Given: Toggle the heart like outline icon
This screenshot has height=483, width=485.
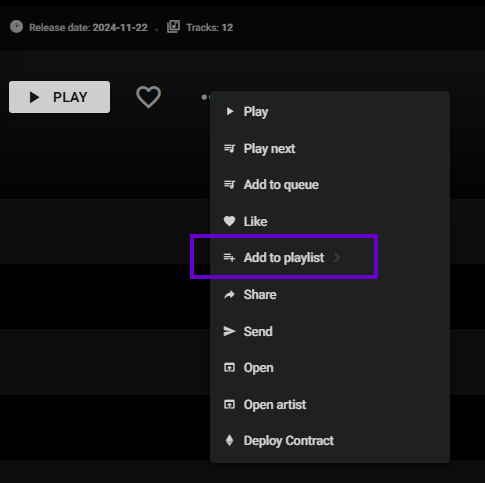Looking at the screenshot, I should (x=148, y=97).
